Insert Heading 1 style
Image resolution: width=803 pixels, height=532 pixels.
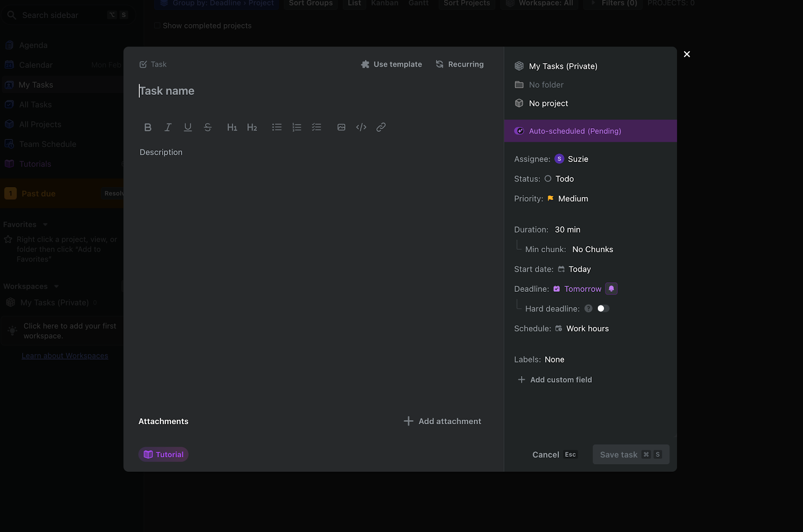(232, 127)
